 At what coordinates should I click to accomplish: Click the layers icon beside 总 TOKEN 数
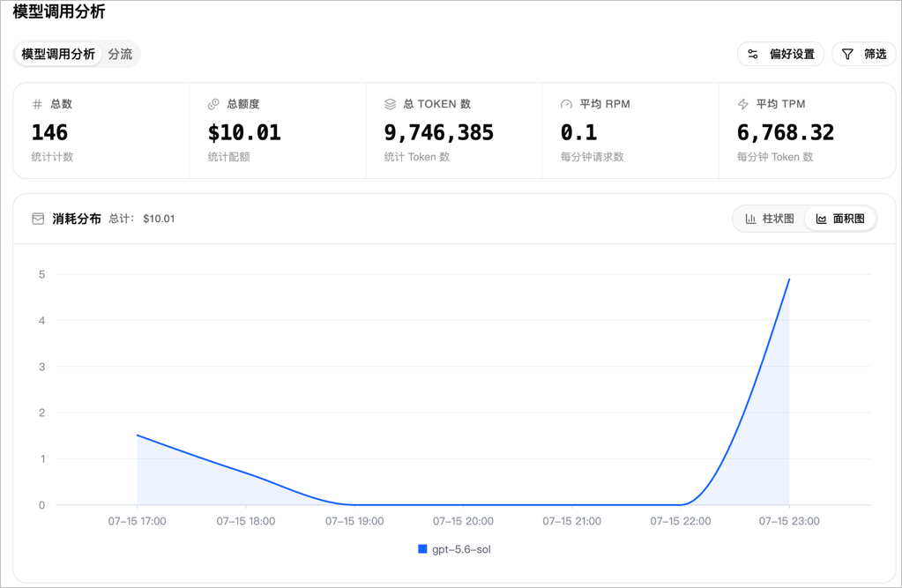point(390,104)
